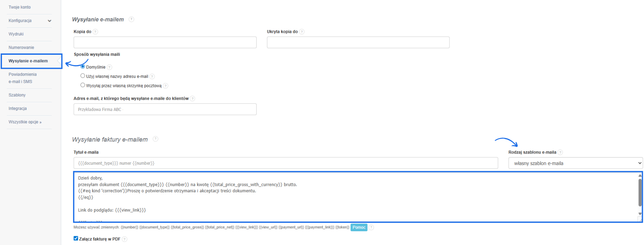Viewport: 644px width, 245px height.
Task: Show help for Domyślnie option
Action: tap(109, 67)
